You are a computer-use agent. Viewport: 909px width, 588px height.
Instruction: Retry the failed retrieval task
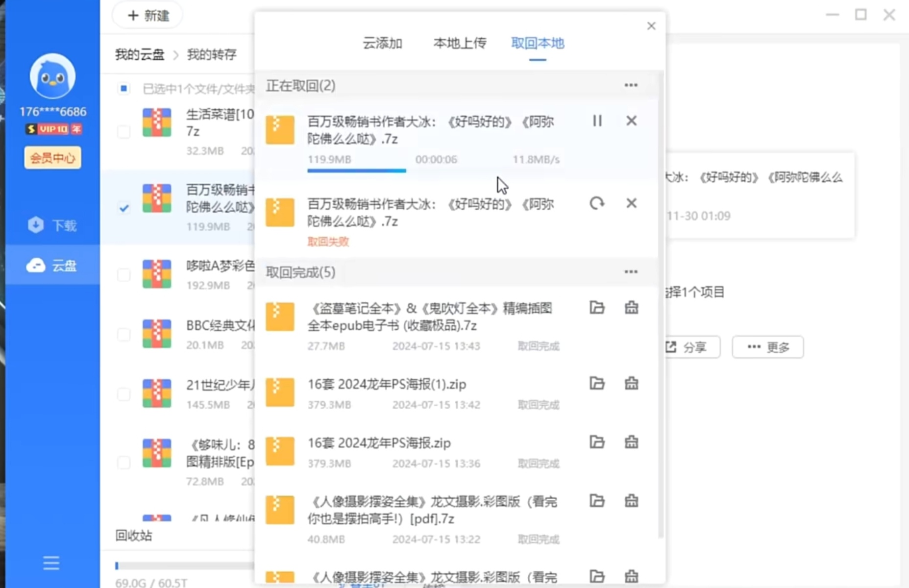[x=597, y=203]
